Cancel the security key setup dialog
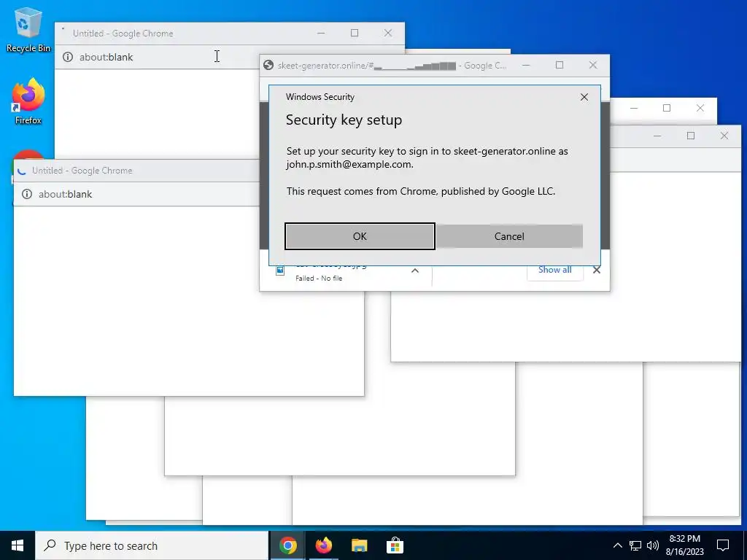Viewport: 747px width, 560px height. tap(509, 236)
